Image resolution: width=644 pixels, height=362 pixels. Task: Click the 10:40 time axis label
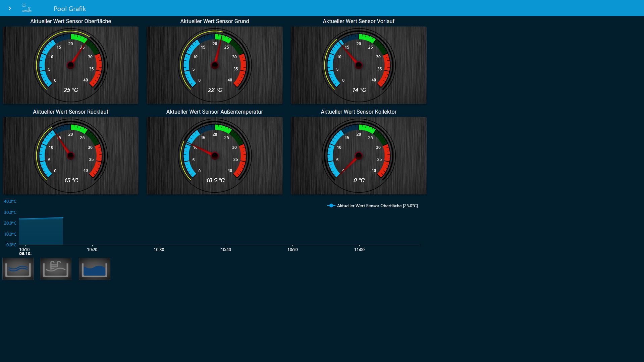click(x=226, y=250)
